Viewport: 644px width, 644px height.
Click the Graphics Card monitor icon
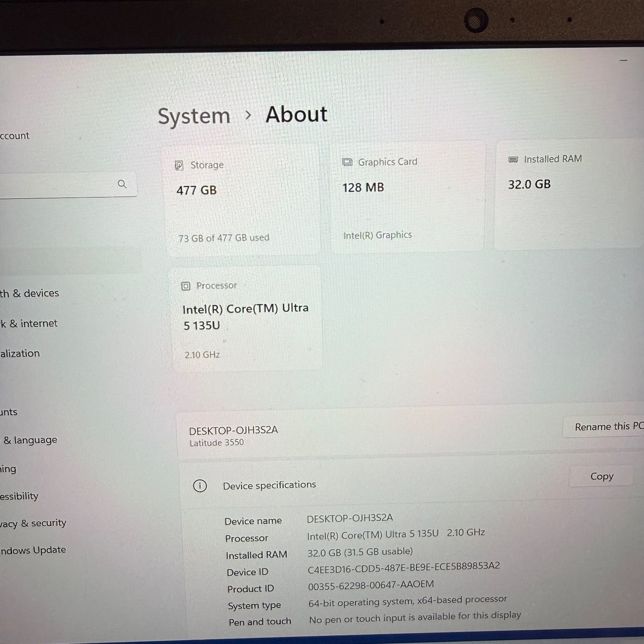347,162
